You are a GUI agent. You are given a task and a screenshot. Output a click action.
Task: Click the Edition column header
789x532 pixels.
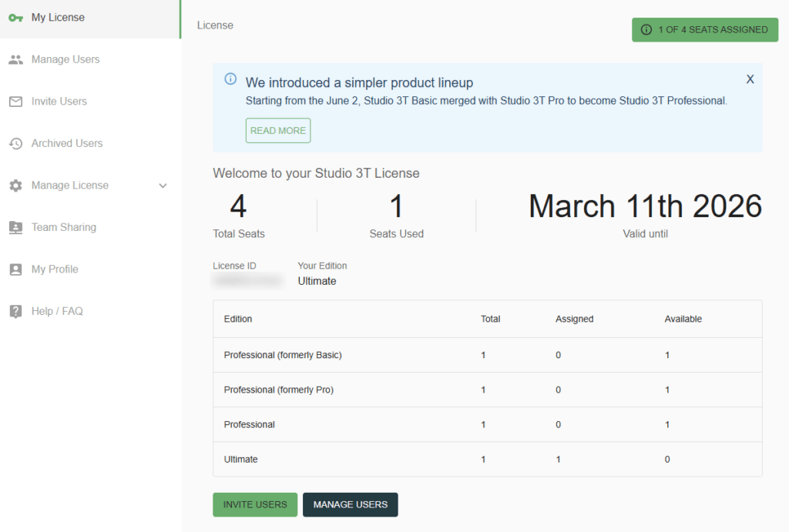[x=238, y=319]
